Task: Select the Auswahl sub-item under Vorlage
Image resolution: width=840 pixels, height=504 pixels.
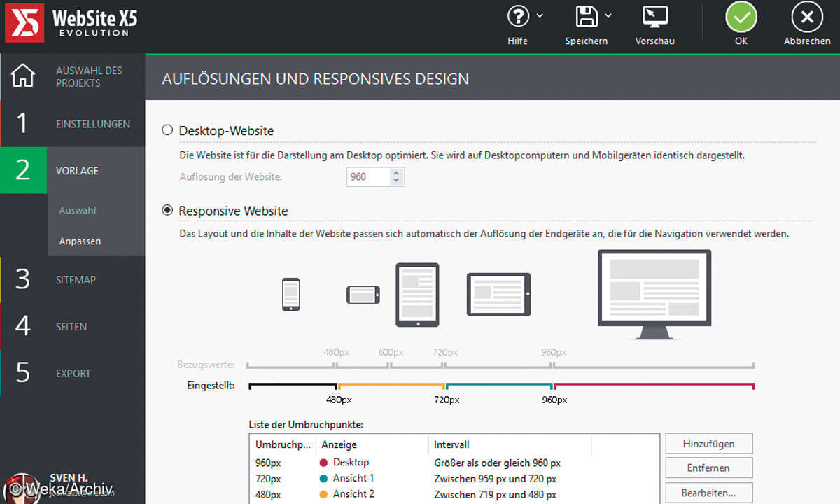Action: tap(78, 210)
